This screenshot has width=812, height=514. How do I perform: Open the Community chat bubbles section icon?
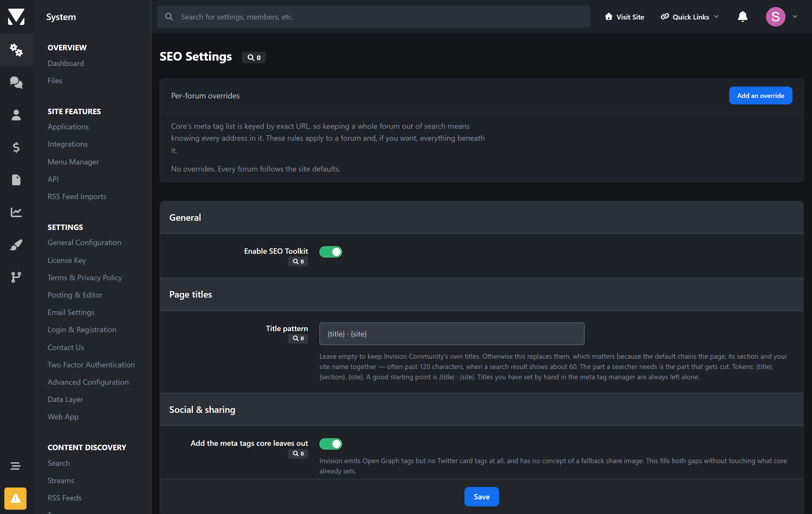[x=16, y=82]
